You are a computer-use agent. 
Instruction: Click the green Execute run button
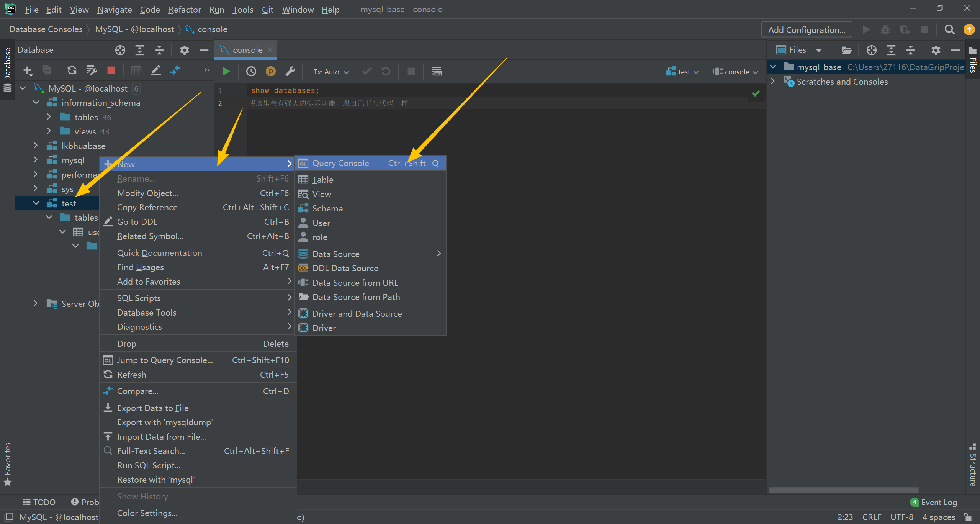(x=226, y=71)
